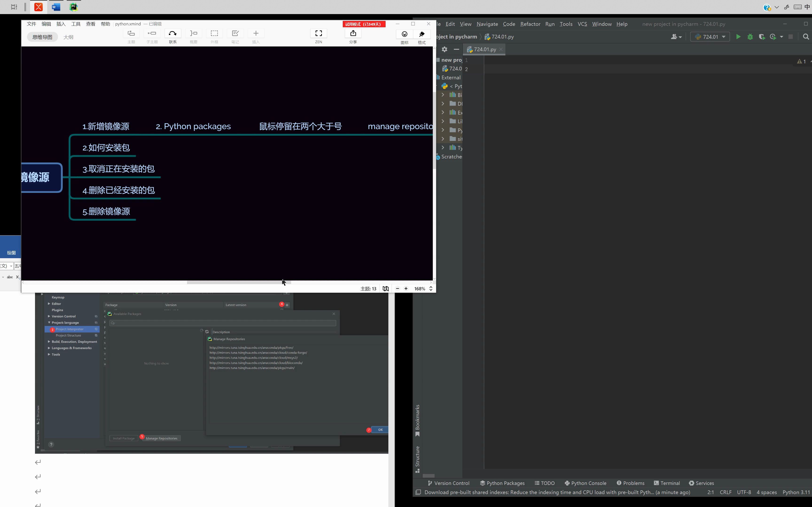Switch to 思维导图 view mode
The height and width of the screenshot is (507, 812).
coord(42,37)
